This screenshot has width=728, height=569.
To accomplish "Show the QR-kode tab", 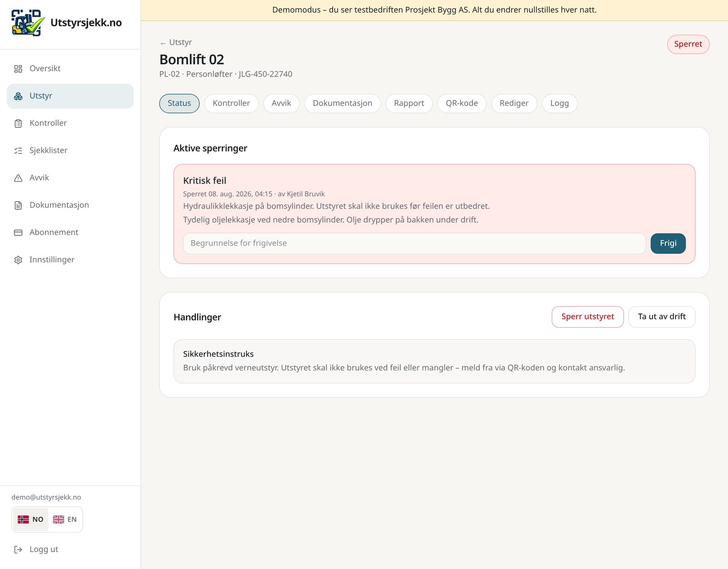I will coord(462,103).
